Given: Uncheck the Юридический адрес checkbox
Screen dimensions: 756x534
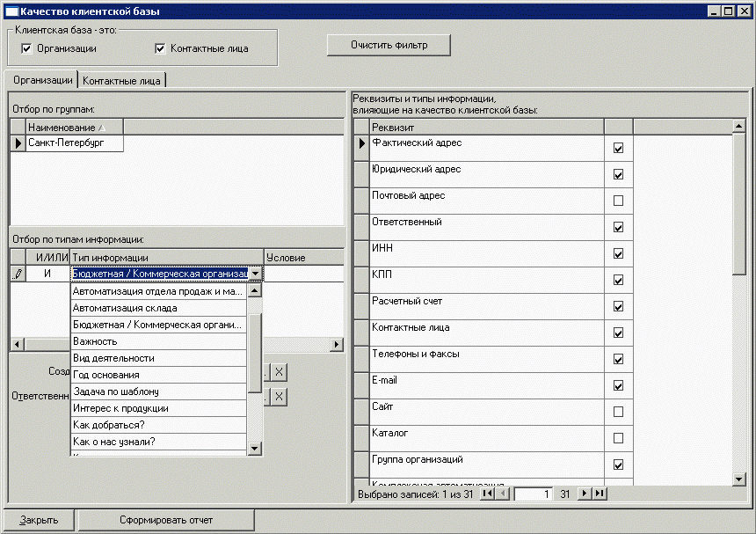Looking at the screenshot, I should pyautogui.click(x=618, y=174).
